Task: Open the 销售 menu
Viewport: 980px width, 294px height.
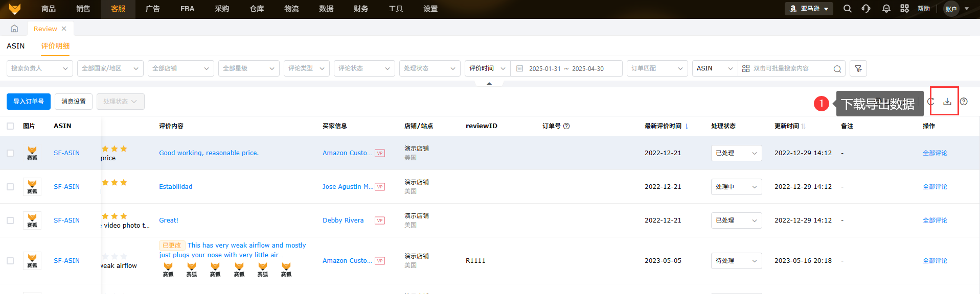Action: [83, 9]
